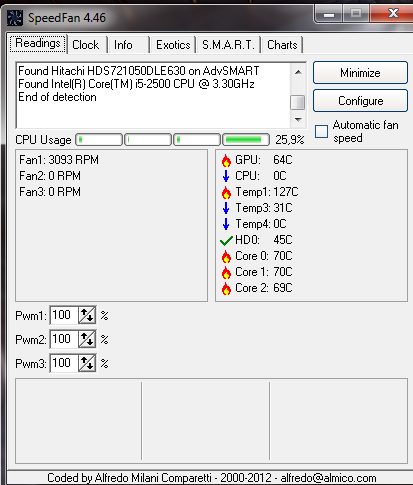Click the Pwm3 spinner arrows

87,363
